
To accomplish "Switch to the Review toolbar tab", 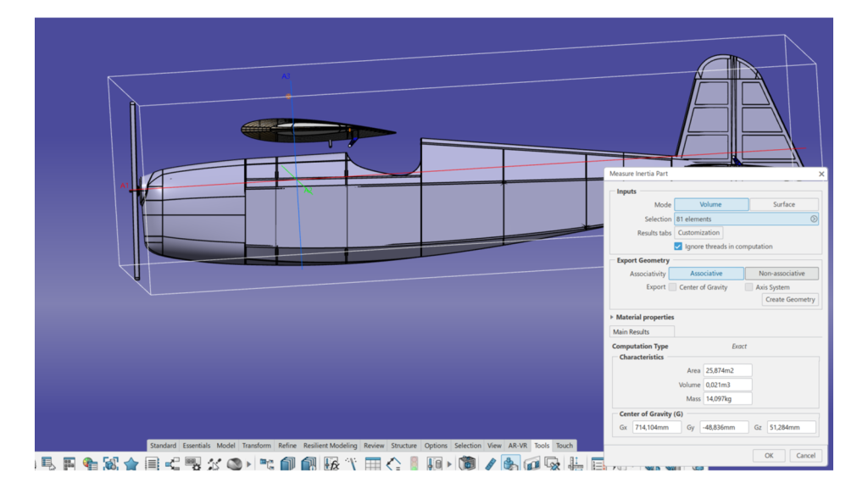I will (374, 446).
